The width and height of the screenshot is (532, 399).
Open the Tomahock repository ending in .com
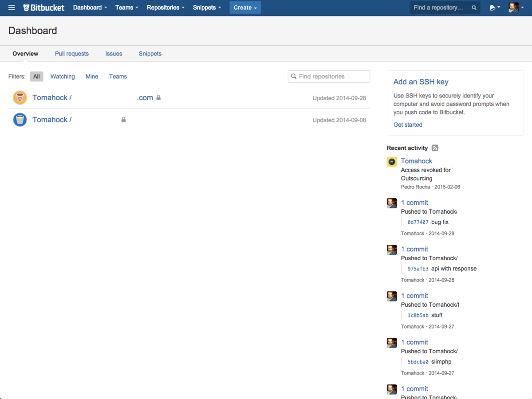click(93, 98)
